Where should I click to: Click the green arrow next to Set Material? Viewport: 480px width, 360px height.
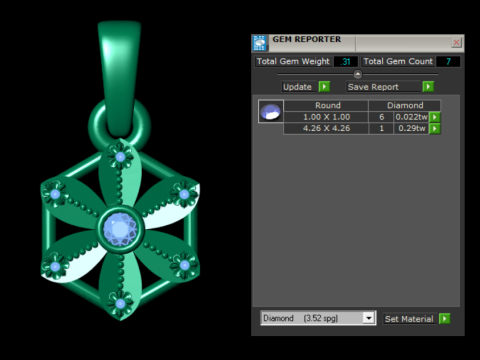(x=444, y=319)
